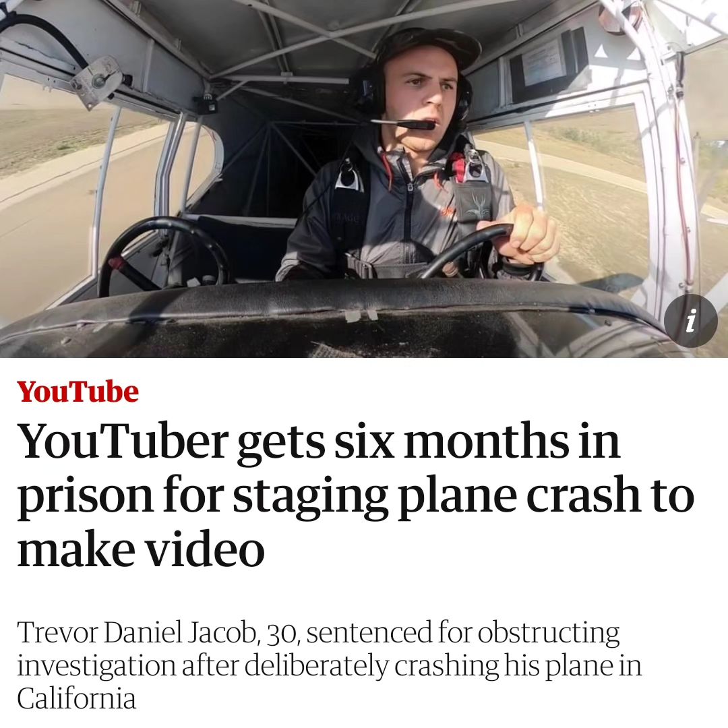Click the word 'YouTuber' in the headline
This screenshot has width=728, height=728.
(x=123, y=441)
